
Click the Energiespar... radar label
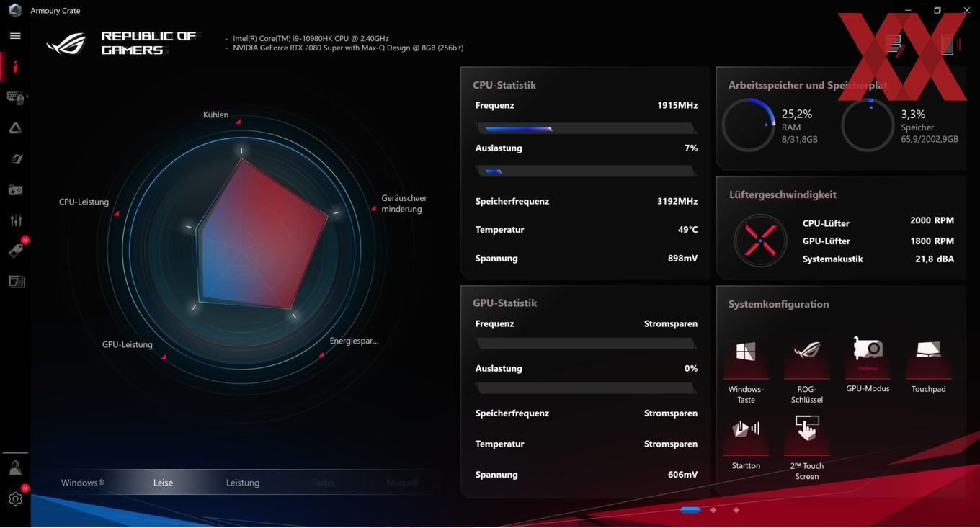[x=354, y=341]
